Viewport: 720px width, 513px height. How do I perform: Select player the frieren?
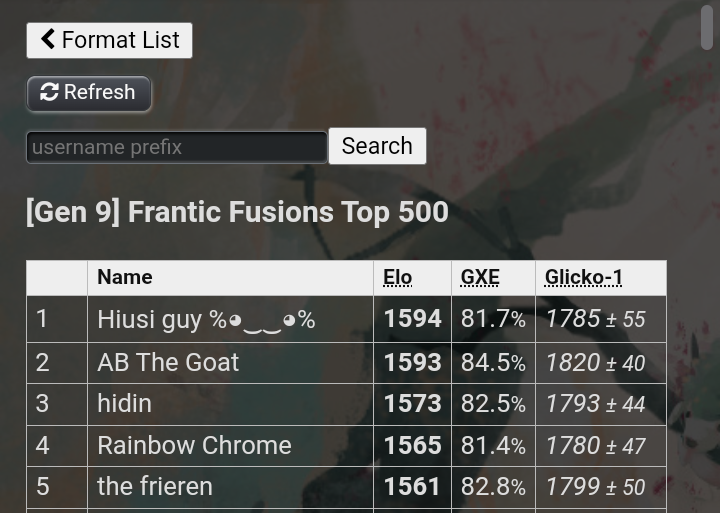coord(155,486)
